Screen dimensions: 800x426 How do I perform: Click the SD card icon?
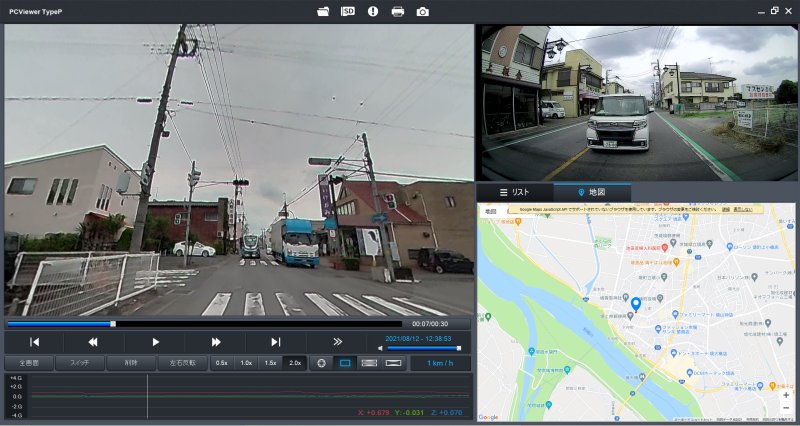click(348, 11)
